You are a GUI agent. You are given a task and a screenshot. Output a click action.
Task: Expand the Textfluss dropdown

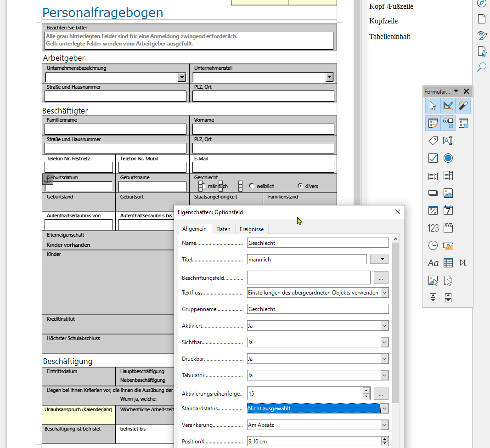coord(385,293)
